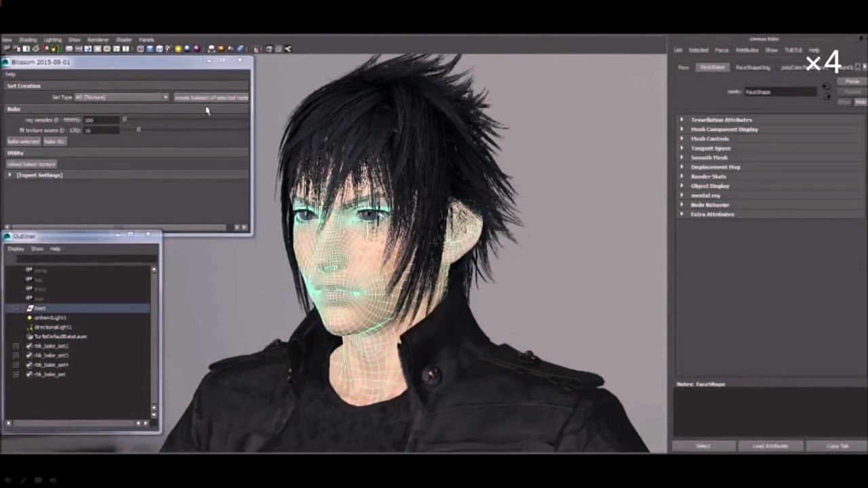Expand the mental ray section

[682, 195]
